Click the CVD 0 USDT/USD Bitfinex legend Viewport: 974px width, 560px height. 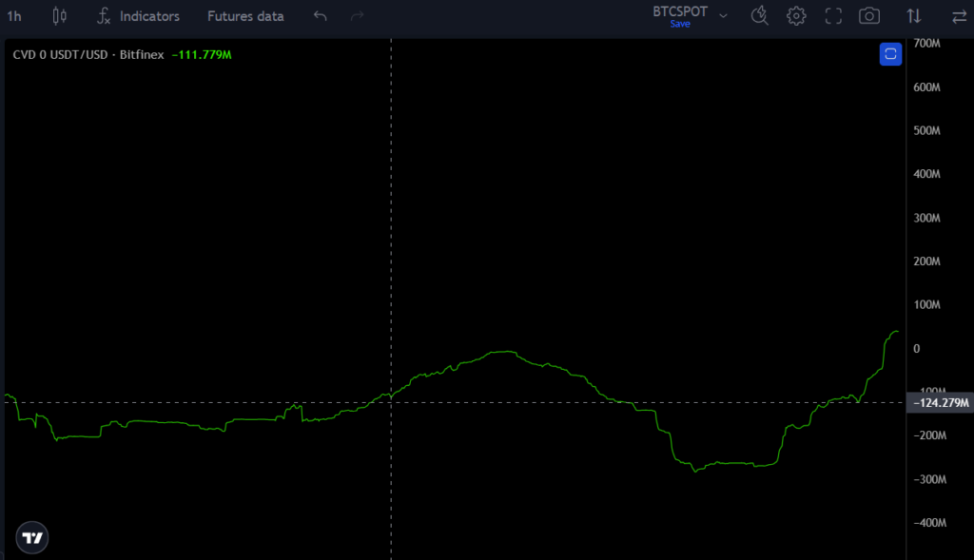pos(88,55)
